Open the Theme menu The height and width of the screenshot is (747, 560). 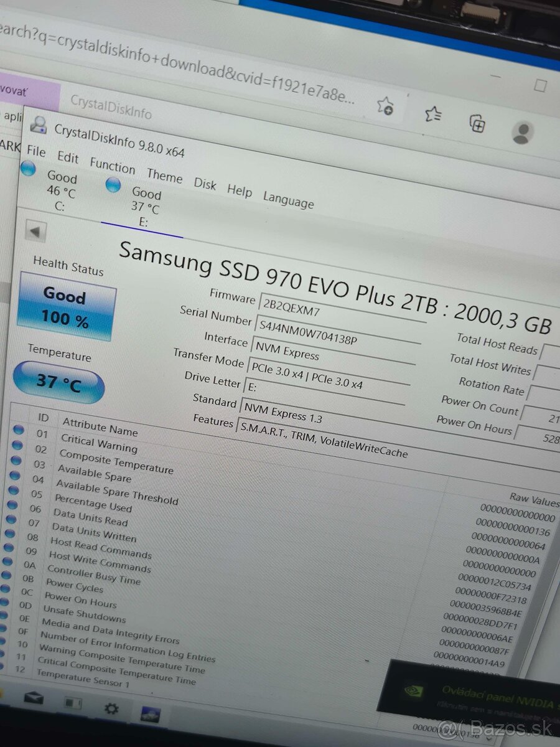click(164, 176)
